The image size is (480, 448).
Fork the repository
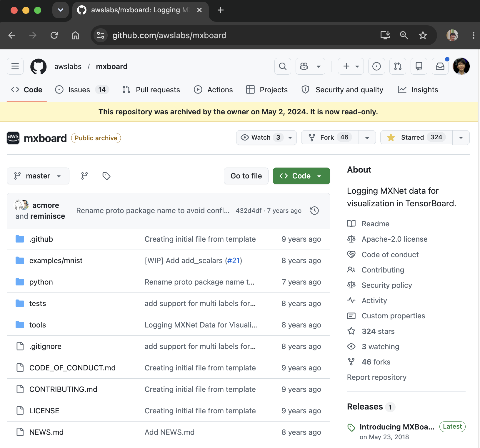(x=330, y=137)
